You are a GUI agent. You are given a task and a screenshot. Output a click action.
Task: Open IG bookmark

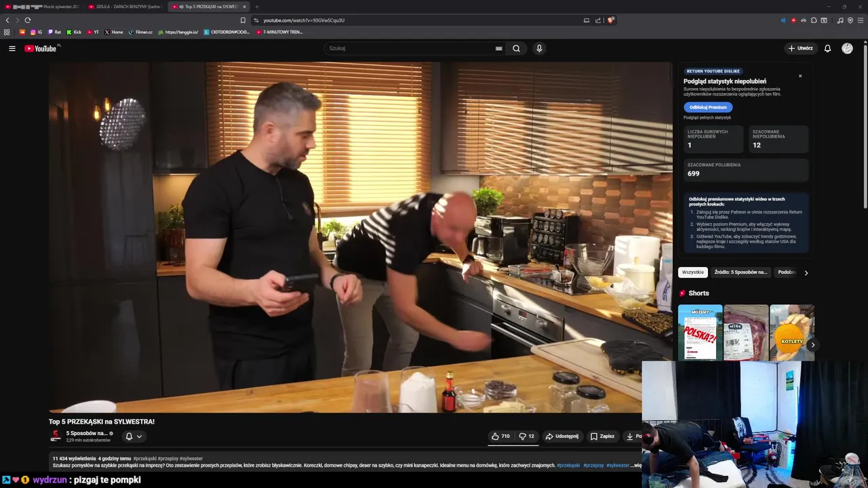coord(36,32)
